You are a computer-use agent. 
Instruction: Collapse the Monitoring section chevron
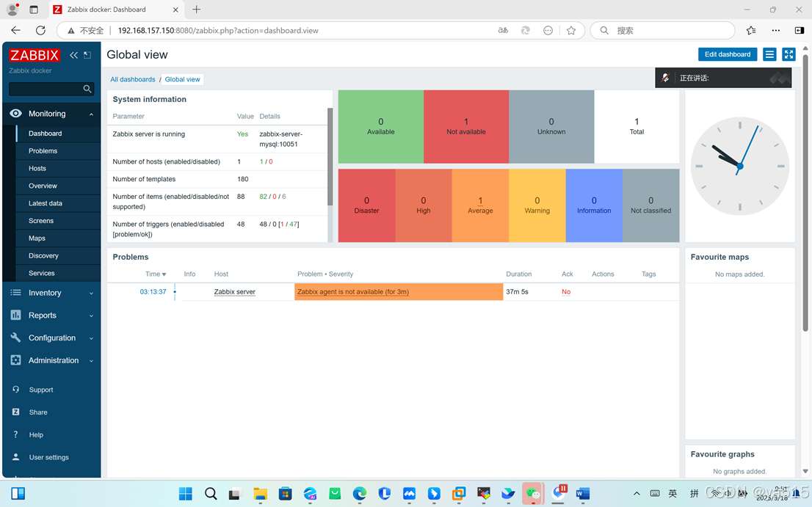(x=92, y=114)
